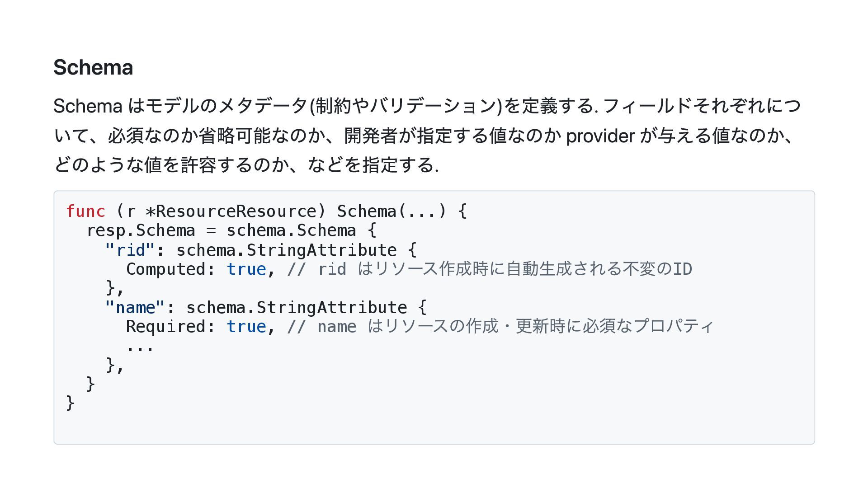Click the Required field name

tap(166, 327)
